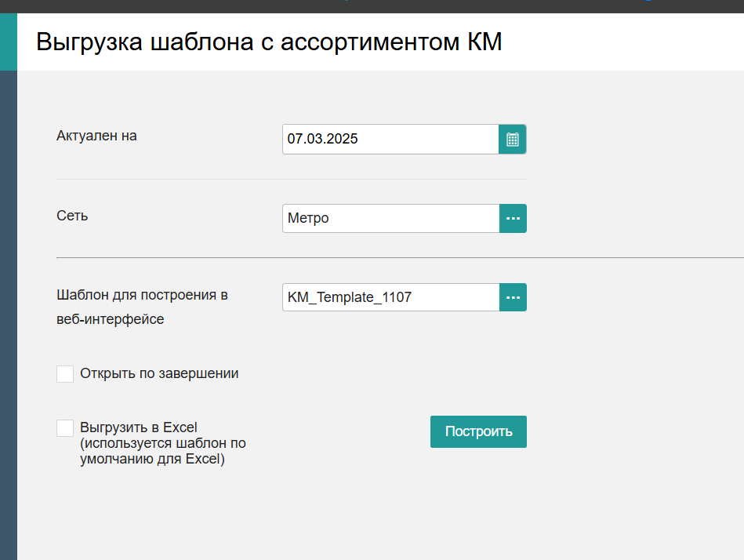The height and width of the screenshot is (560, 744).
Task: Click the white header area right of title
Action: click(623, 42)
